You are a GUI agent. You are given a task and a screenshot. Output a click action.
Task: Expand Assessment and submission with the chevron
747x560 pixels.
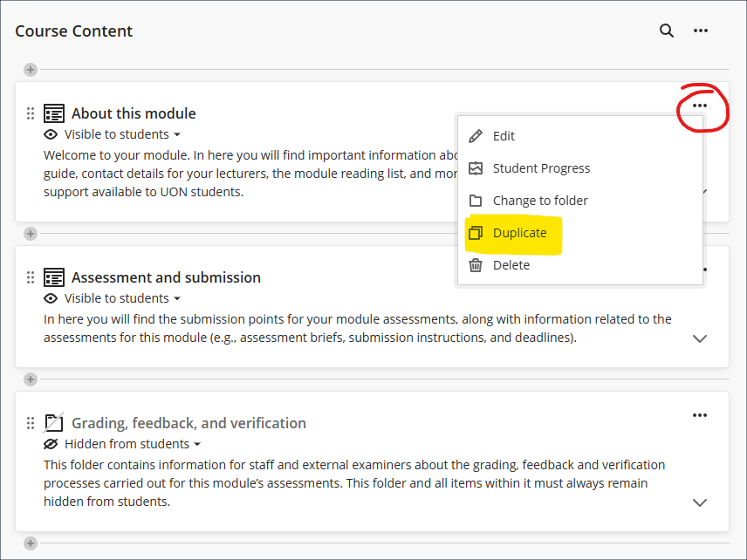pyautogui.click(x=699, y=338)
